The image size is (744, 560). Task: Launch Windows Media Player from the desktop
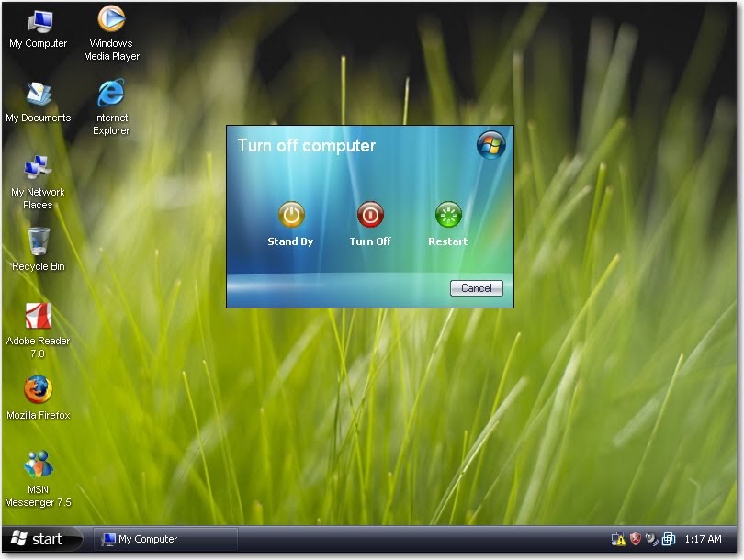[x=110, y=20]
